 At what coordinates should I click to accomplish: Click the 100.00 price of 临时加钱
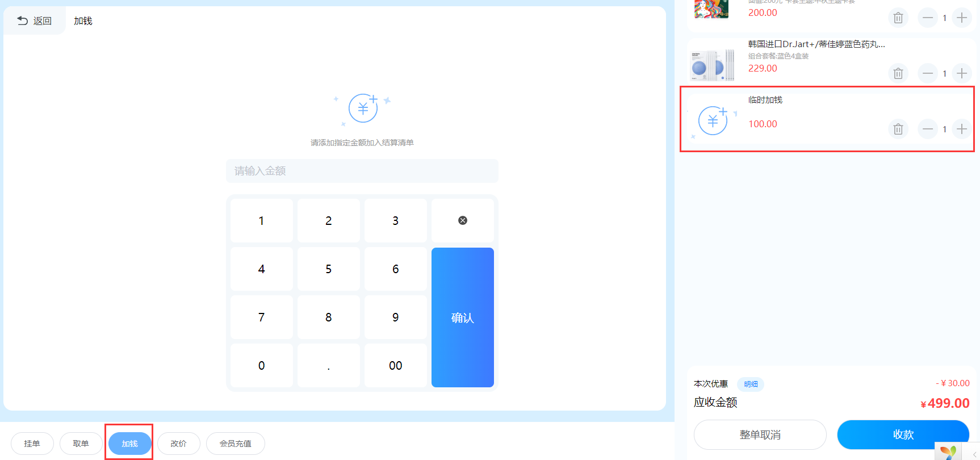(x=763, y=124)
